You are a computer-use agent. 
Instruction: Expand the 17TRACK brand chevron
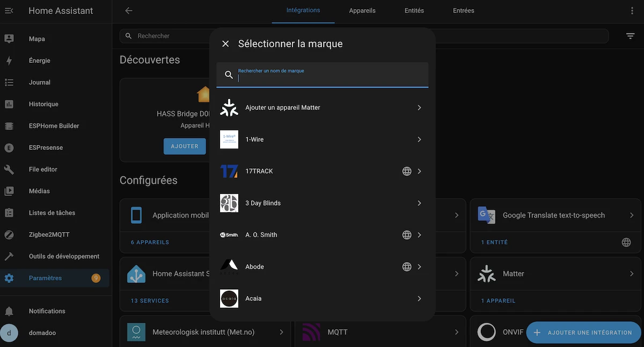click(x=420, y=171)
